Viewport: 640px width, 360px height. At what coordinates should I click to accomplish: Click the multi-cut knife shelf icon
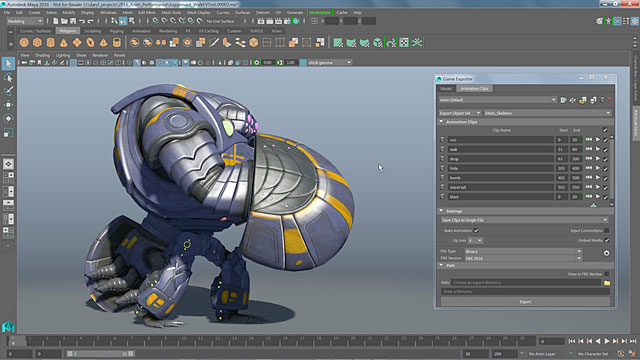[213, 42]
